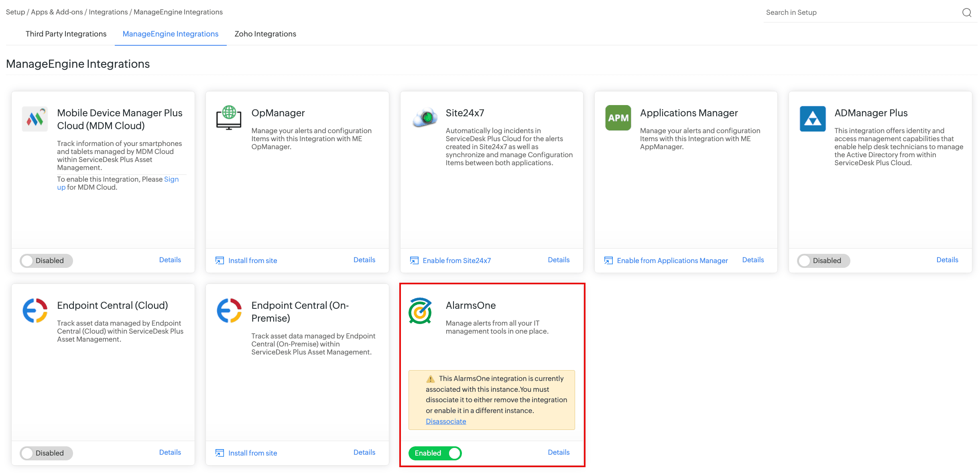Click the Endpoint Central (Cloud) logo icon
980x474 pixels.
pos(35,310)
